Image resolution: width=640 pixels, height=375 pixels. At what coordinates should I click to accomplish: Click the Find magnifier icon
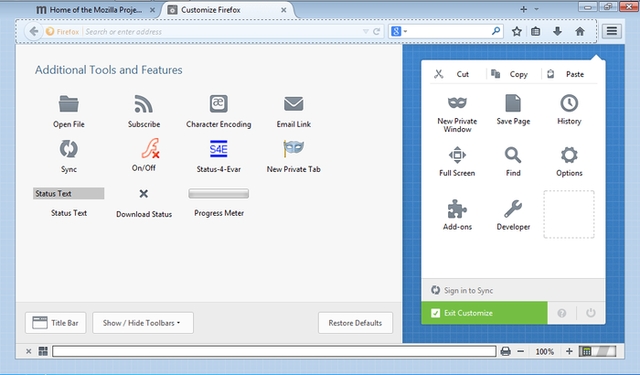[x=513, y=155]
